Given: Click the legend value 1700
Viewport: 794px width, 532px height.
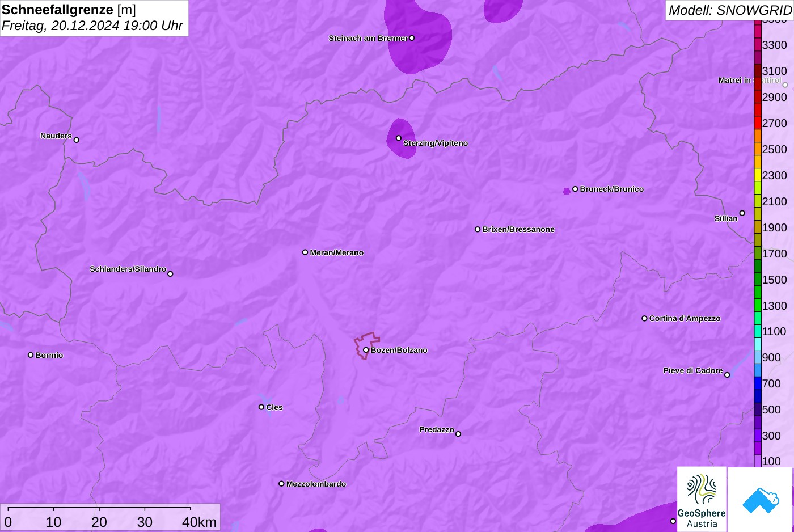Looking at the screenshot, I should click(775, 254).
